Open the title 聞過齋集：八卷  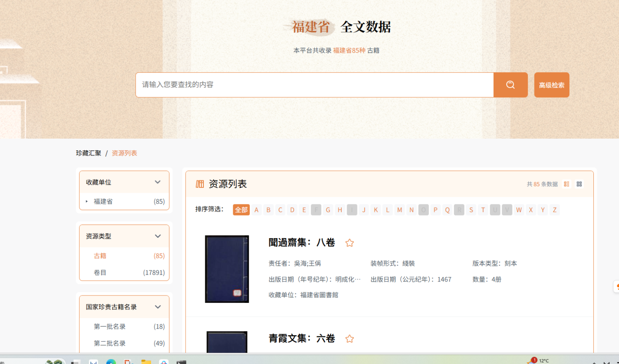302,242
